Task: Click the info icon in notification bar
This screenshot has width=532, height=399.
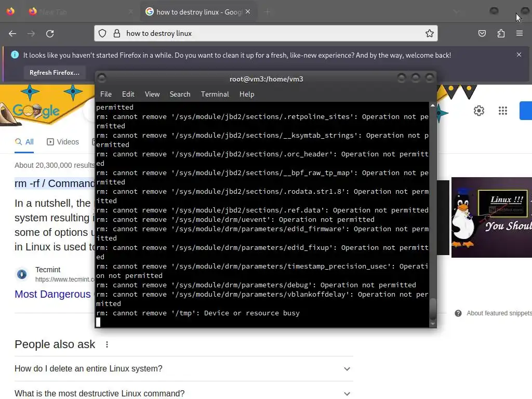Action: [x=15, y=55]
